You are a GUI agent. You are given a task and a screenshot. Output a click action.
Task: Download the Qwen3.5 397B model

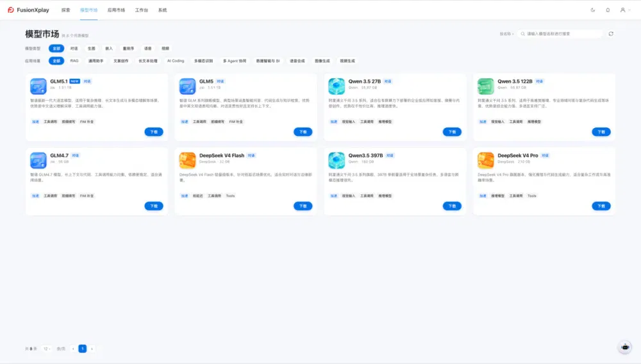[452, 206]
